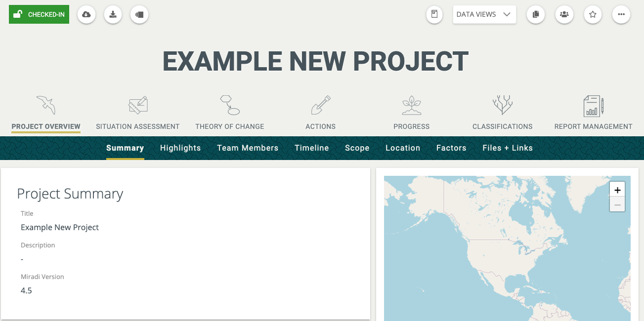The height and width of the screenshot is (321, 644).
Task: Open the Team Members sub-tab
Action: [x=248, y=148]
